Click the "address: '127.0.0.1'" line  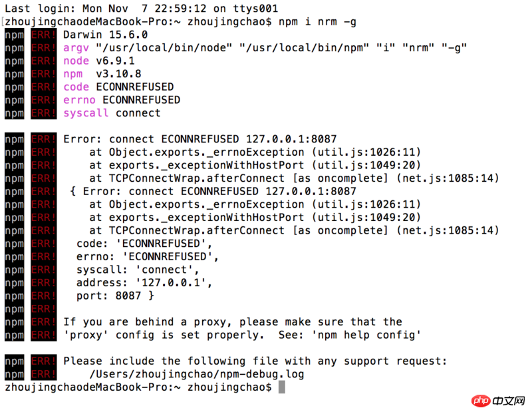(144, 282)
